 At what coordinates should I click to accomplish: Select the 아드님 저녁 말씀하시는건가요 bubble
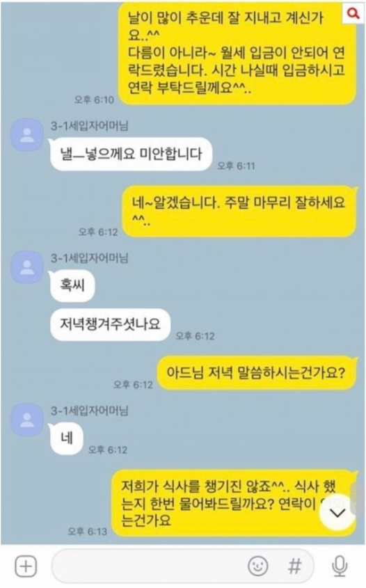click(x=256, y=374)
